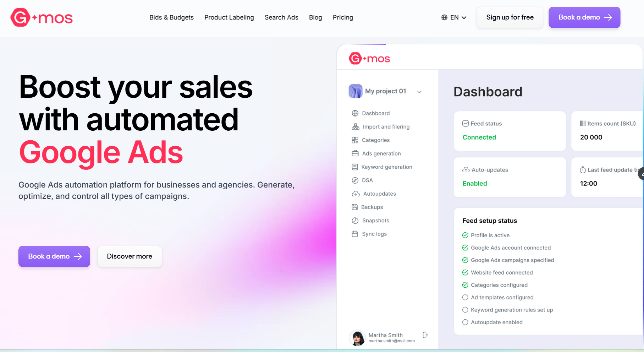
Task: Click the Dashboard page heading
Action: pyautogui.click(x=488, y=92)
